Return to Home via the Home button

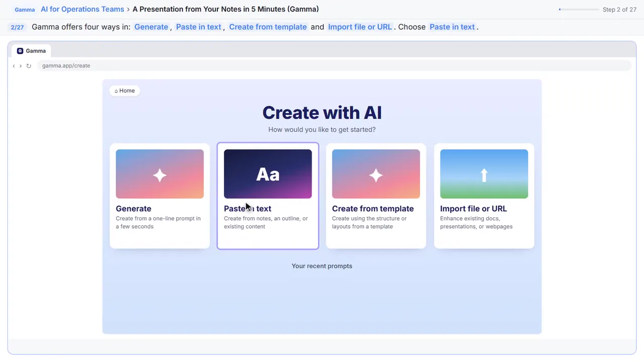click(x=125, y=90)
